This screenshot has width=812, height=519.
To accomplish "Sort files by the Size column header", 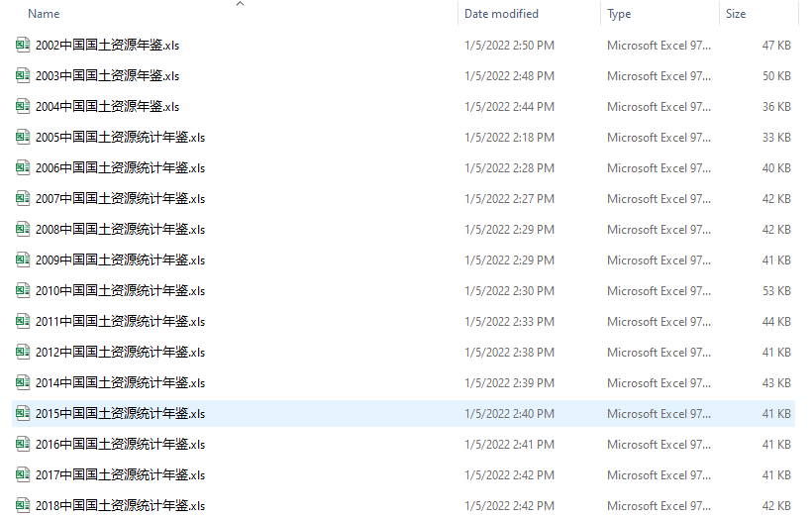I will click(736, 14).
